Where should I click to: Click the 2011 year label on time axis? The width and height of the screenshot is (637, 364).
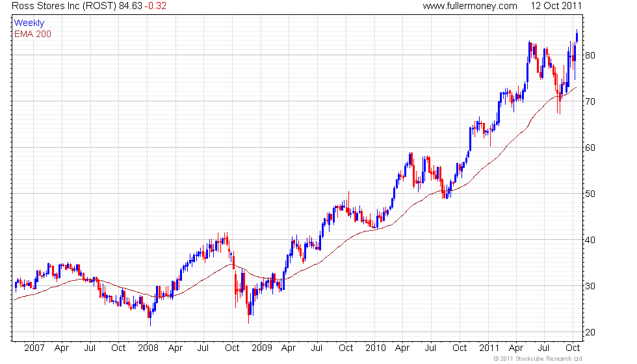click(x=489, y=348)
